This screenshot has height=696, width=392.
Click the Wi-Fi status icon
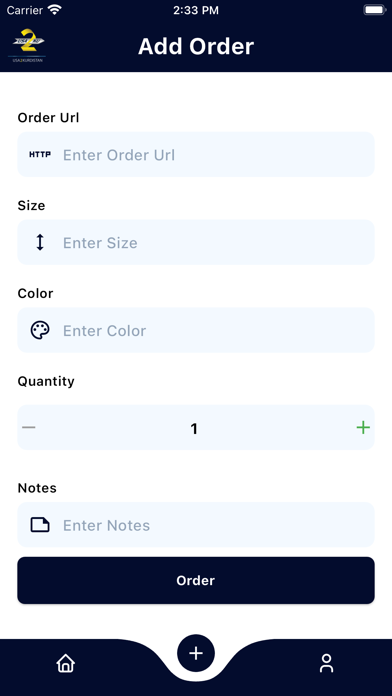(x=55, y=10)
